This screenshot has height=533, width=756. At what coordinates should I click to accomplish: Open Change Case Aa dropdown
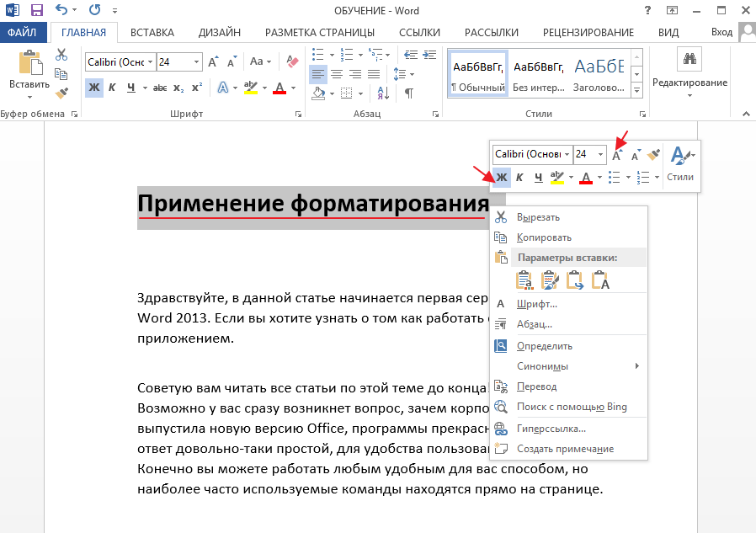tap(260, 61)
